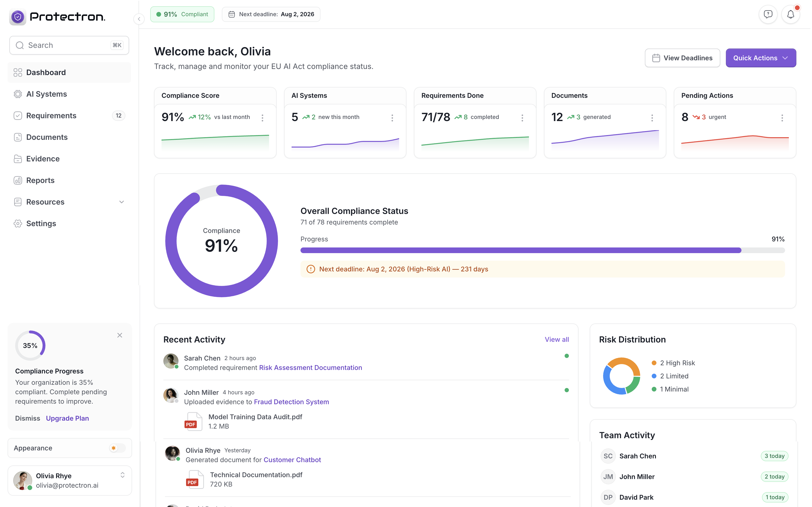Screen dimensions: 812x507
Task: Select the Reports bar-chart icon in sidebar
Action: [18, 180]
